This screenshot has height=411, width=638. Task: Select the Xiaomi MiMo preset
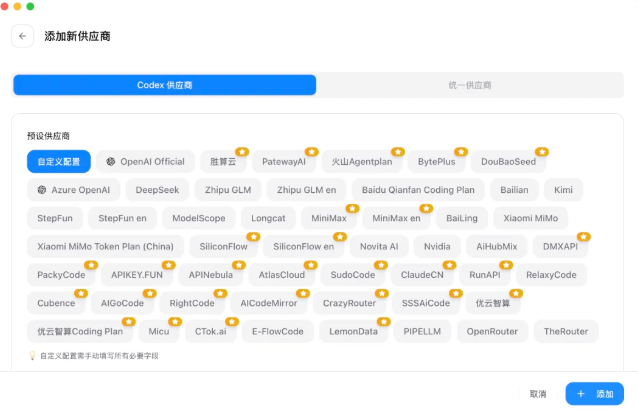[x=530, y=218]
